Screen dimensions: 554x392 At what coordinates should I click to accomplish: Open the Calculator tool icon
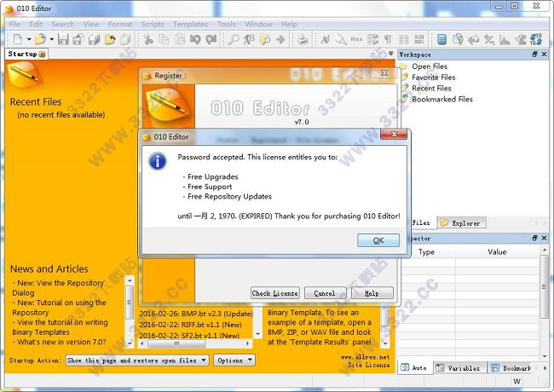[x=441, y=39]
